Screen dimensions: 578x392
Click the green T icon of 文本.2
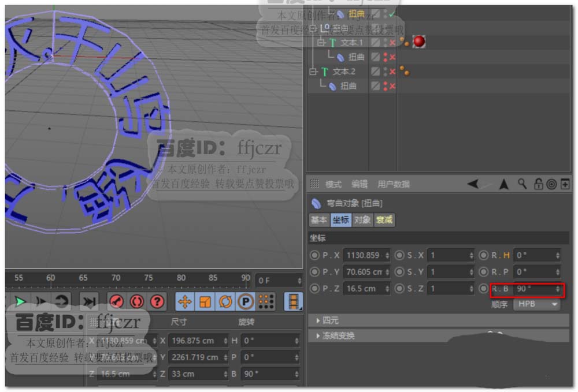(x=325, y=72)
